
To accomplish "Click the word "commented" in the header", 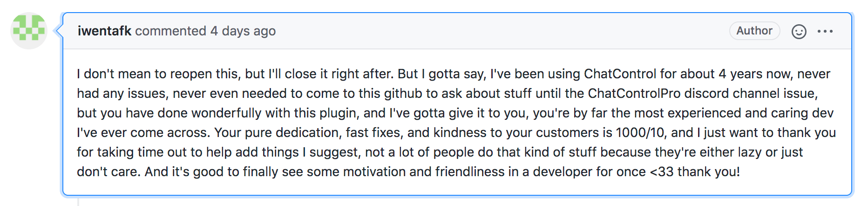I will click(x=170, y=31).
